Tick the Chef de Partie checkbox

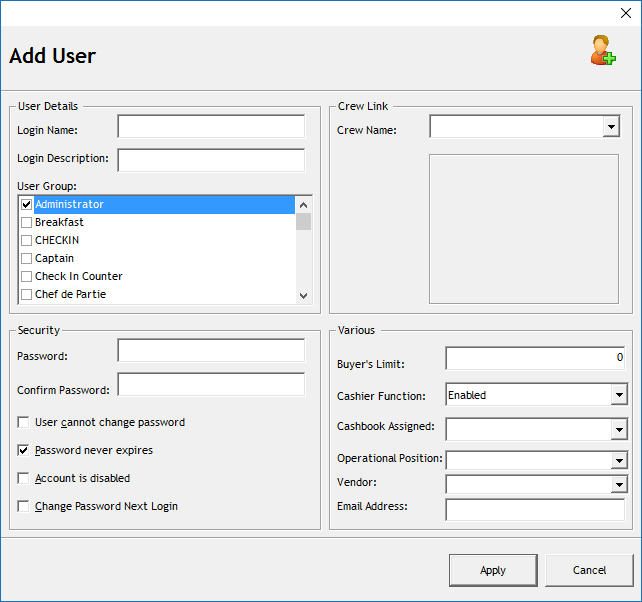(27, 294)
